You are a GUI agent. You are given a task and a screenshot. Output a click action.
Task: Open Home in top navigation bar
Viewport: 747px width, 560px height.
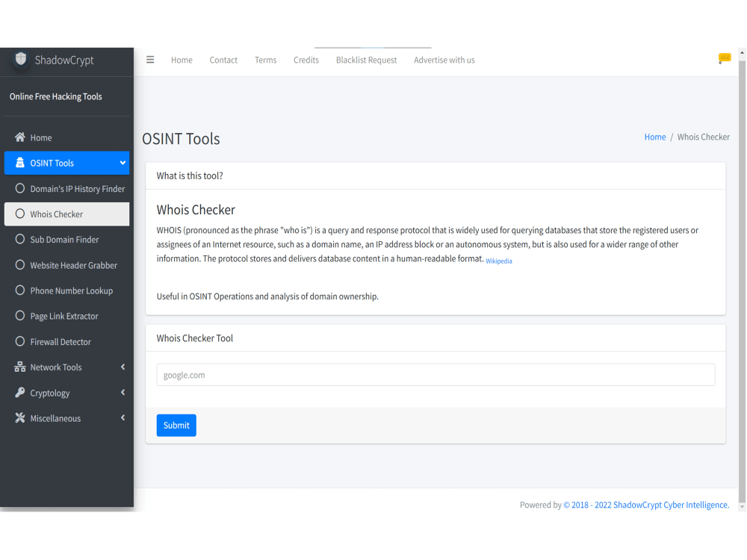coord(182,60)
